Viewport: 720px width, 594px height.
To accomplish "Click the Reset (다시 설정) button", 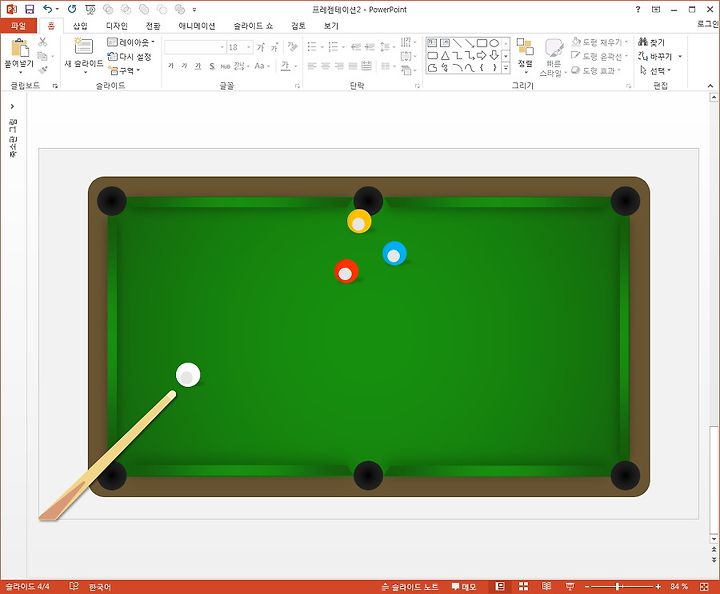I will 129,56.
